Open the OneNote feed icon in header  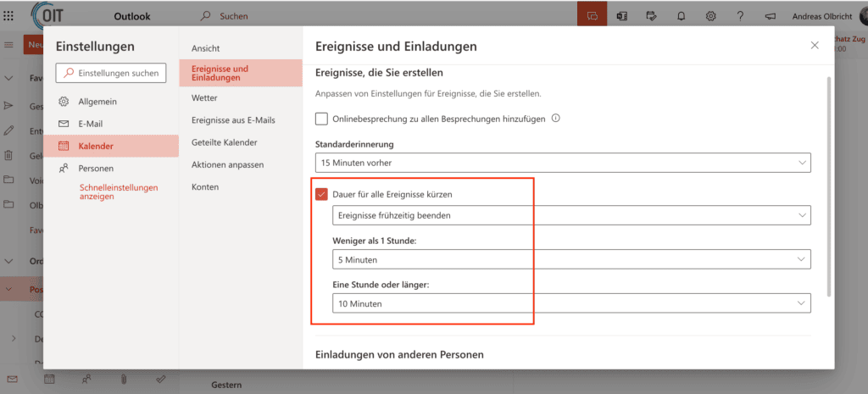(x=621, y=15)
